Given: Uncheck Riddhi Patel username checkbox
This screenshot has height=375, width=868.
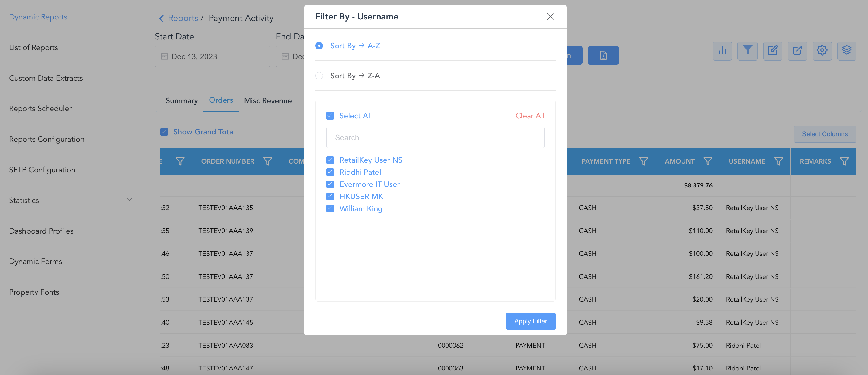Looking at the screenshot, I should point(330,172).
